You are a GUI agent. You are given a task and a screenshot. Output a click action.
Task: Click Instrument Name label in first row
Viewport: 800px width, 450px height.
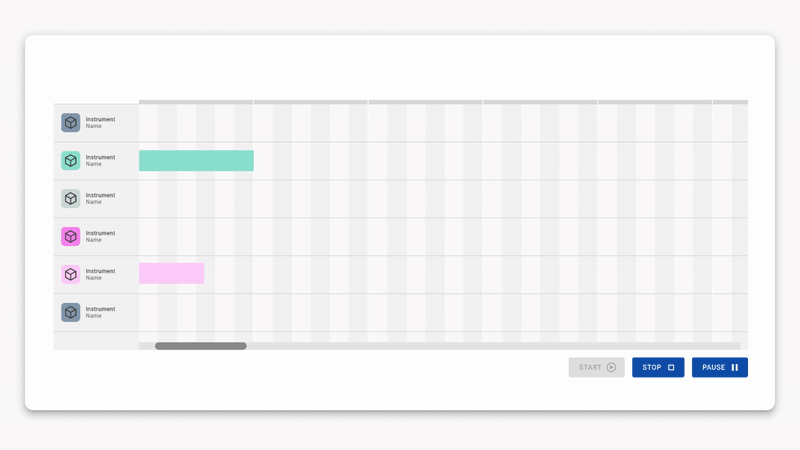pyautogui.click(x=100, y=122)
